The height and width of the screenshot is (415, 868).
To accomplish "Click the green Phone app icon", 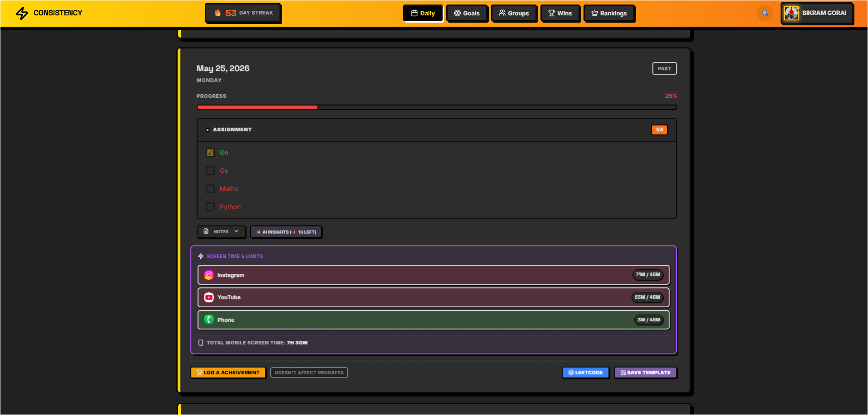I will [209, 320].
